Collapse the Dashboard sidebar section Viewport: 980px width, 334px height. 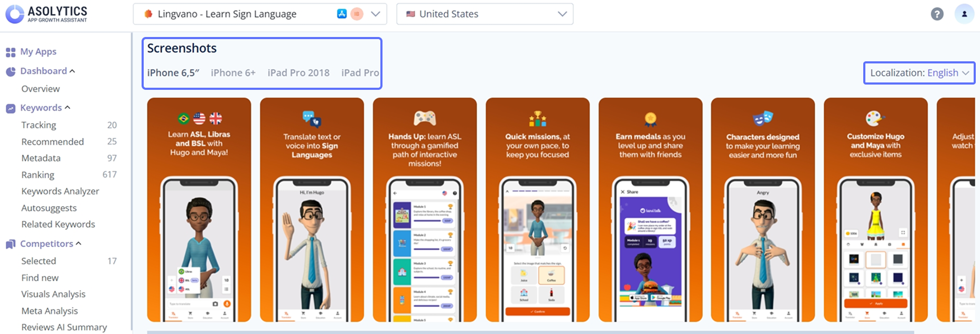click(72, 71)
